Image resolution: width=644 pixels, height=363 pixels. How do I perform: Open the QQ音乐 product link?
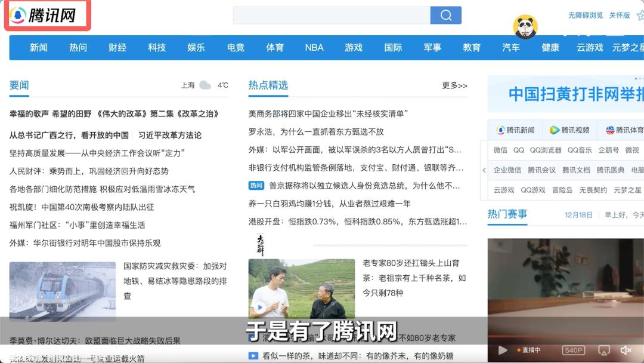pos(580,150)
